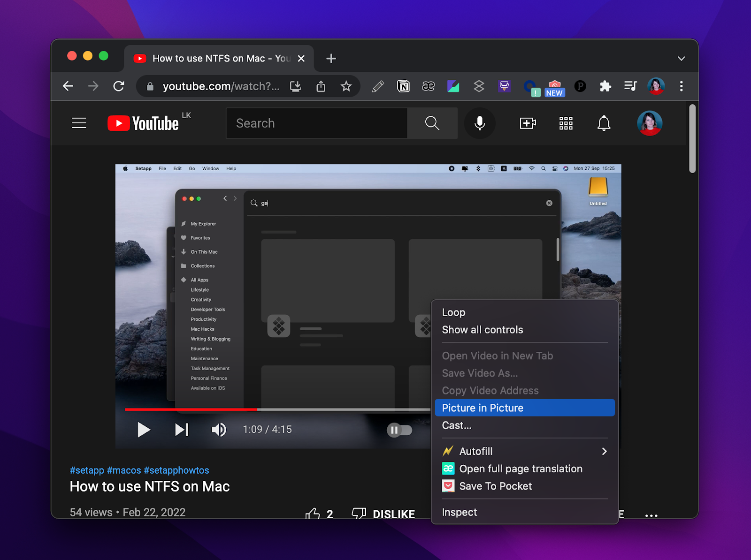Choose Show all controls
Image resolution: width=751 pixels, height=560 pixels.
pyautogui.click(x=525, y=330)
